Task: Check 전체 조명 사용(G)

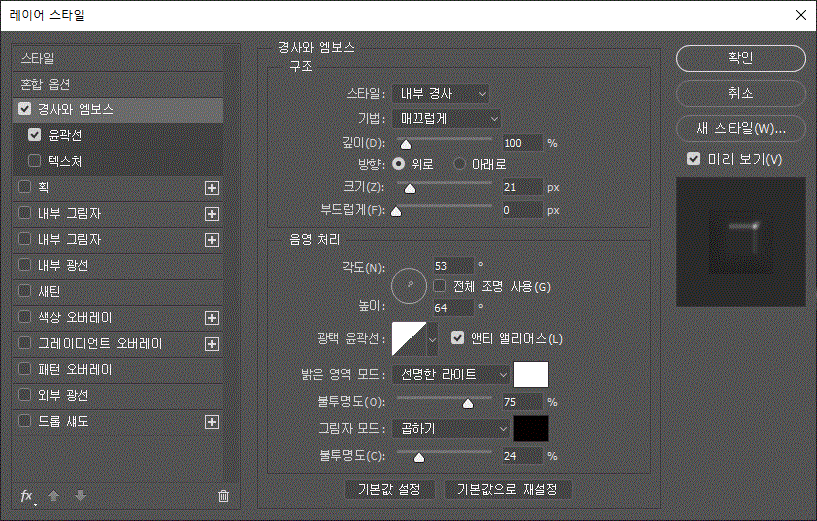Action: [440, 286]
